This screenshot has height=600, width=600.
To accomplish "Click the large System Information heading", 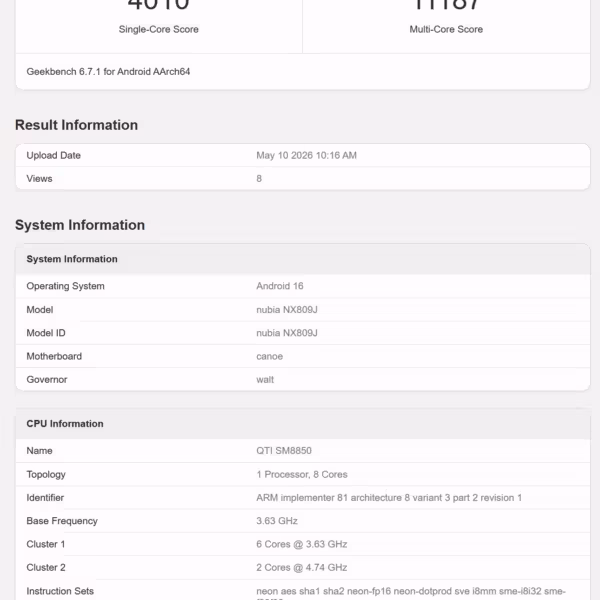I will 80,225.
